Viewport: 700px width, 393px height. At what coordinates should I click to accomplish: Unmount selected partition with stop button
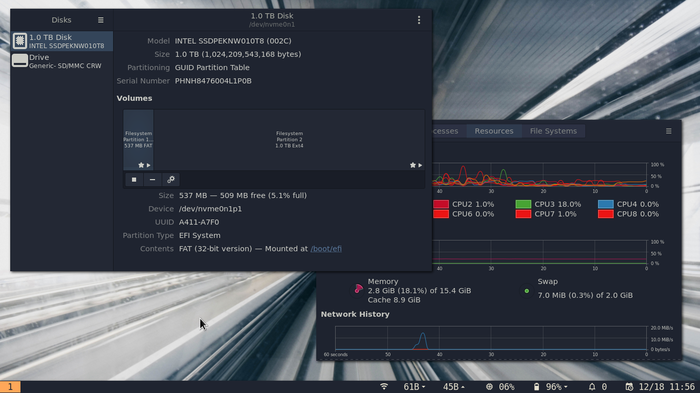(134, 180)
